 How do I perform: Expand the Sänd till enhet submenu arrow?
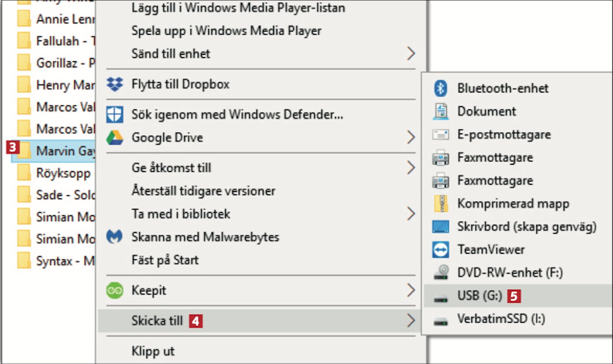click(411, 54)
